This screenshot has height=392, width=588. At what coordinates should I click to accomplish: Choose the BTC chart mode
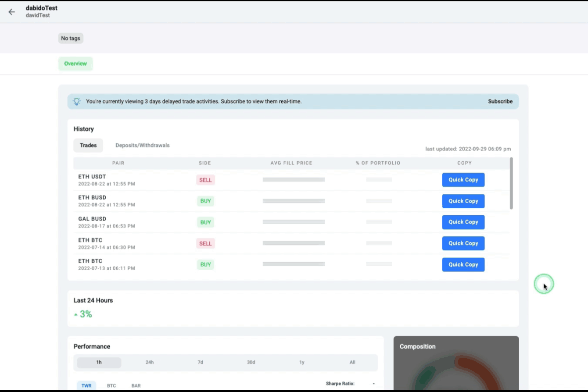(111, 386)
